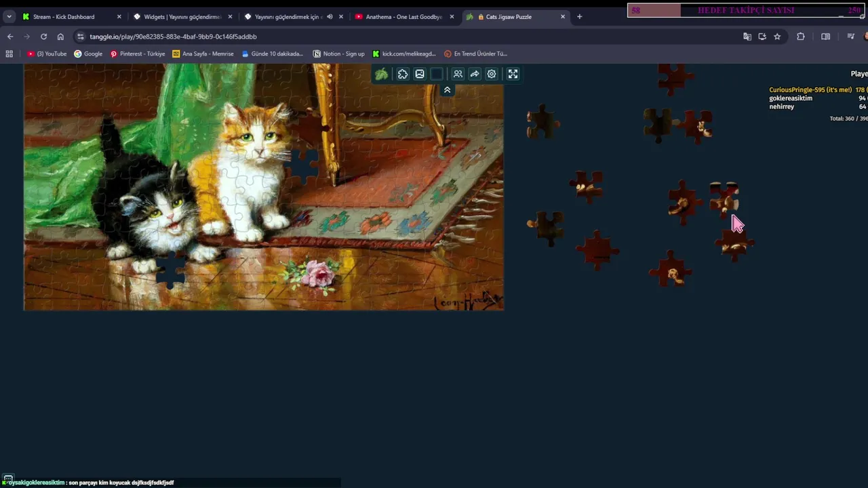Open the puzzle piece options icon
This screenshot has height=488, width=868.
403,74
